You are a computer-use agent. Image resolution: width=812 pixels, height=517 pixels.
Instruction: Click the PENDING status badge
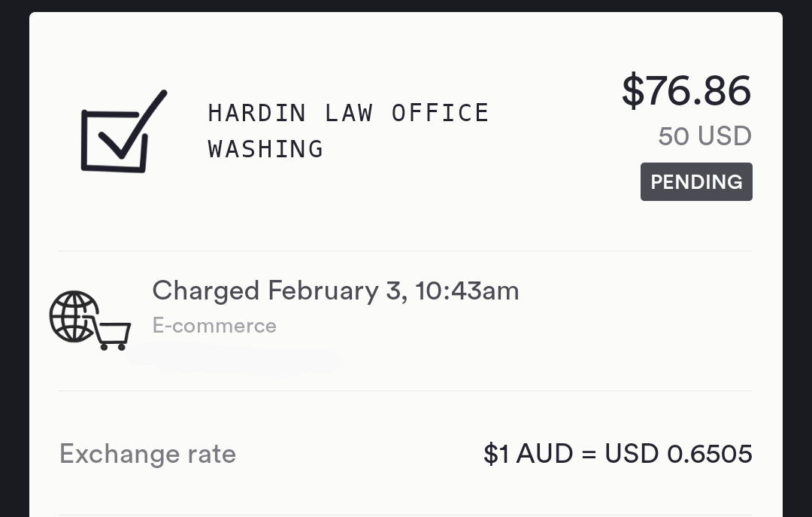(x=696, y=181)
